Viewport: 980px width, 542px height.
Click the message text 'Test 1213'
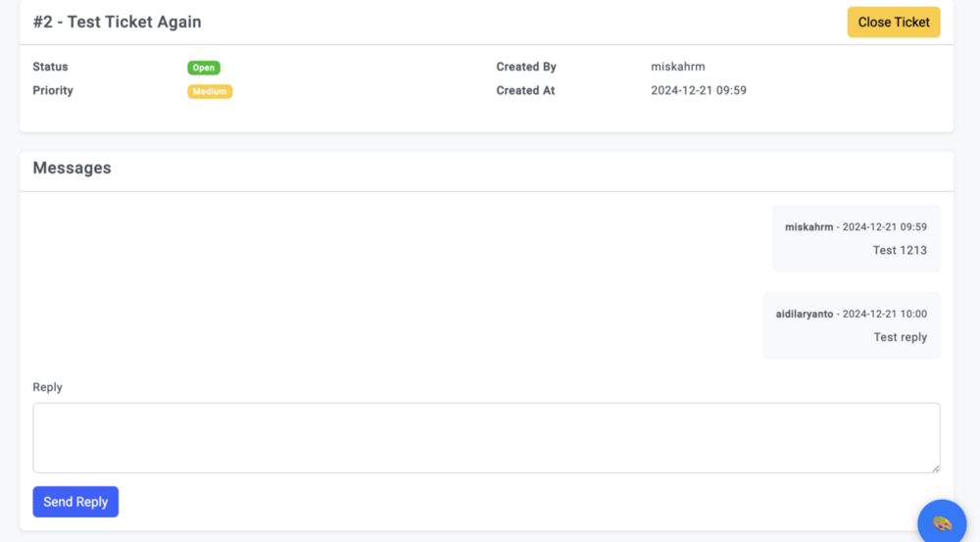coord(900,250)
